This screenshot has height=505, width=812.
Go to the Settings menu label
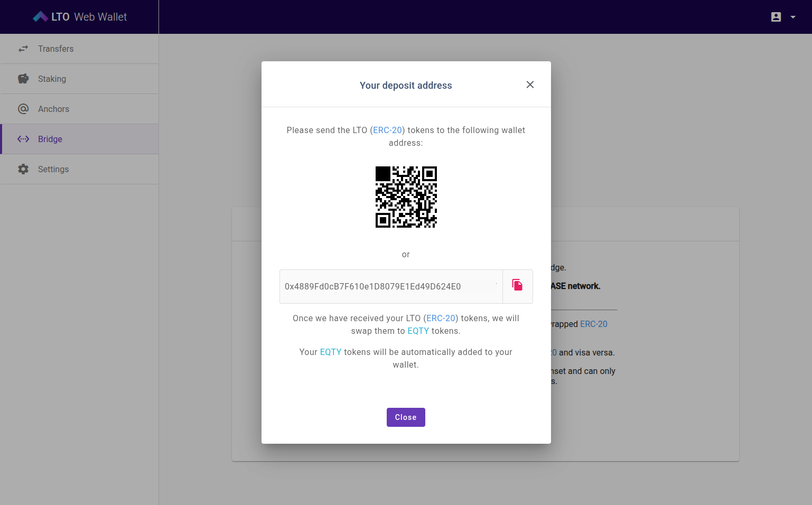point(53,169)
